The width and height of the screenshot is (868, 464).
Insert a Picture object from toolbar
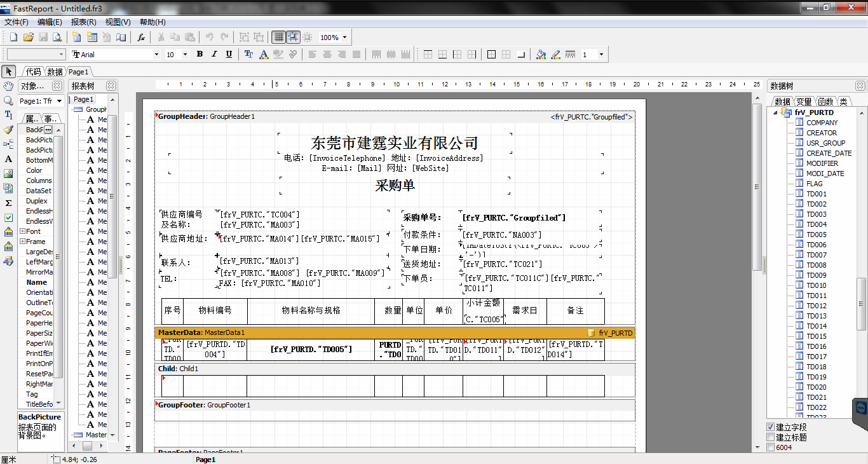coord(8,174)
